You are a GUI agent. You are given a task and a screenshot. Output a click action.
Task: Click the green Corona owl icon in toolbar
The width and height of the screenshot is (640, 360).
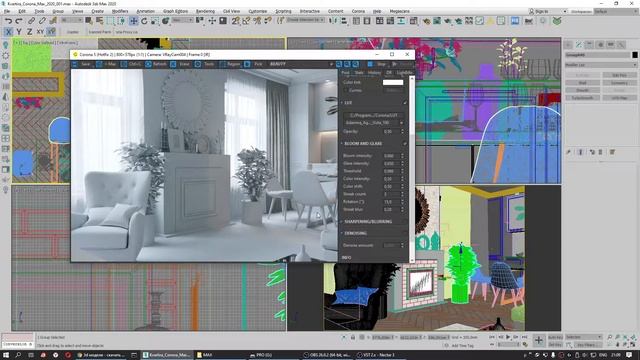click(x=557, y=21)
